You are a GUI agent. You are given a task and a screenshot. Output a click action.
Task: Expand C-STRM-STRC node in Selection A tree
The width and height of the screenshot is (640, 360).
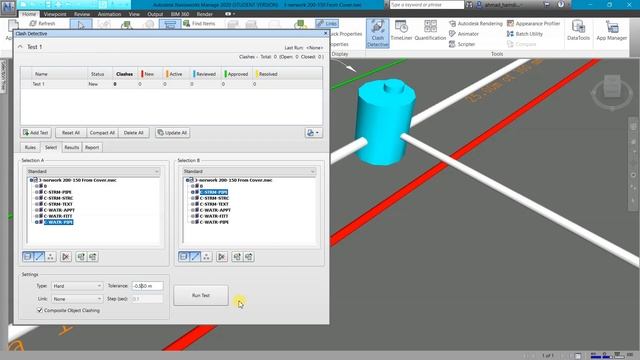pos(36,198)
